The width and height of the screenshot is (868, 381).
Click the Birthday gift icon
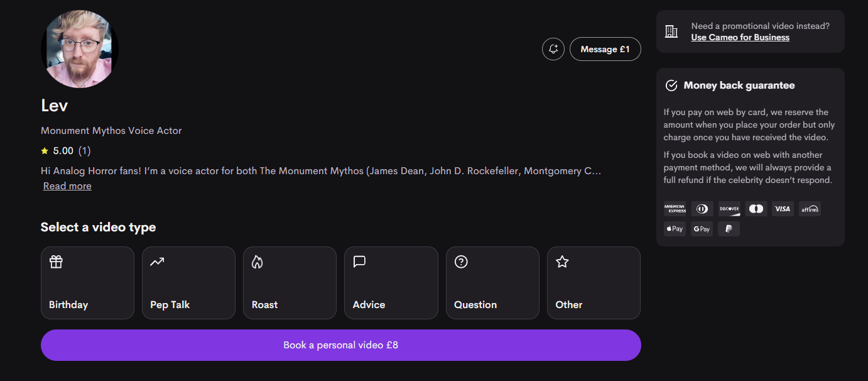56,262
